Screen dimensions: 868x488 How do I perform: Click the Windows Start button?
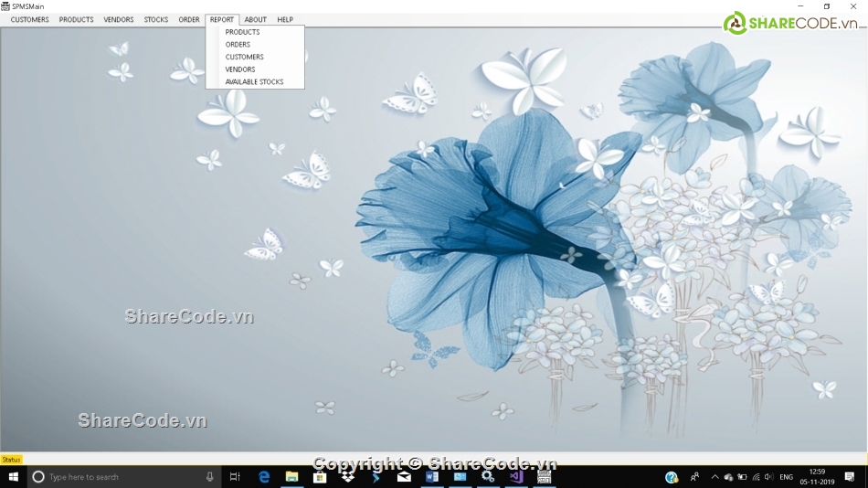click(x=13, y=477)
